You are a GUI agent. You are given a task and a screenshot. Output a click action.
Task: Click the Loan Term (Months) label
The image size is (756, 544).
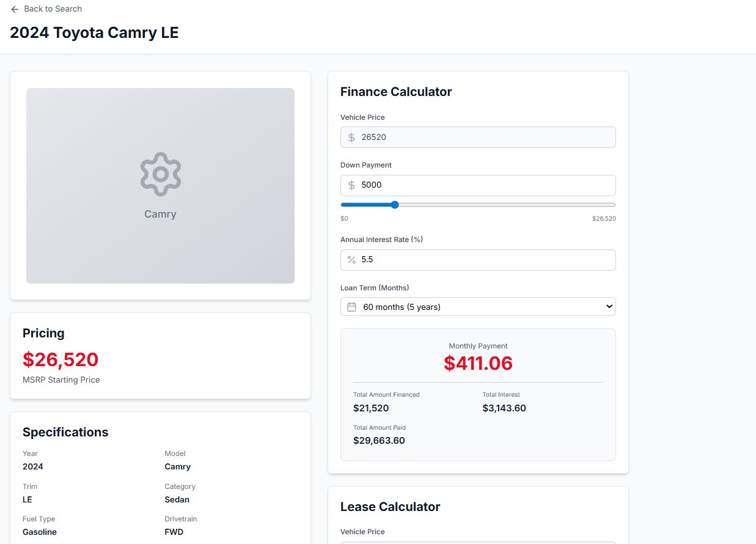coord(375,287)
